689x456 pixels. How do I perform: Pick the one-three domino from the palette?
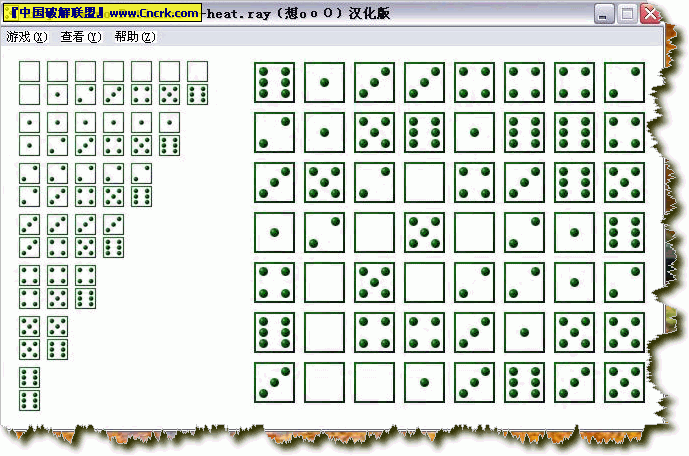pyautogui.click(x=86, y=134)
